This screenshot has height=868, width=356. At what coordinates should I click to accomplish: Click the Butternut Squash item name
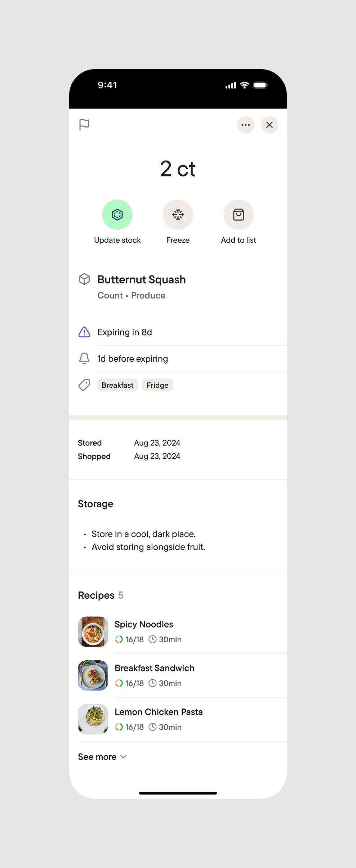coord(142,279)
